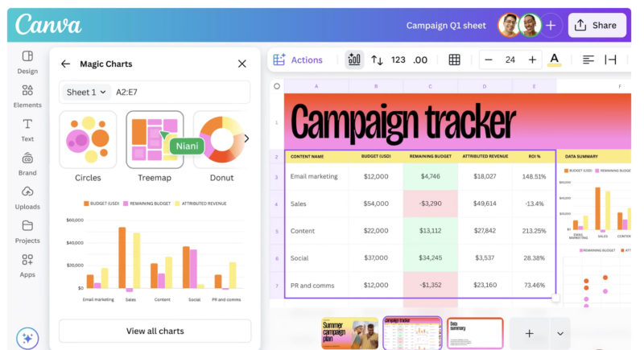Open the Design sidebar panel
Screen dimensions: 644x350
point(27,62)
